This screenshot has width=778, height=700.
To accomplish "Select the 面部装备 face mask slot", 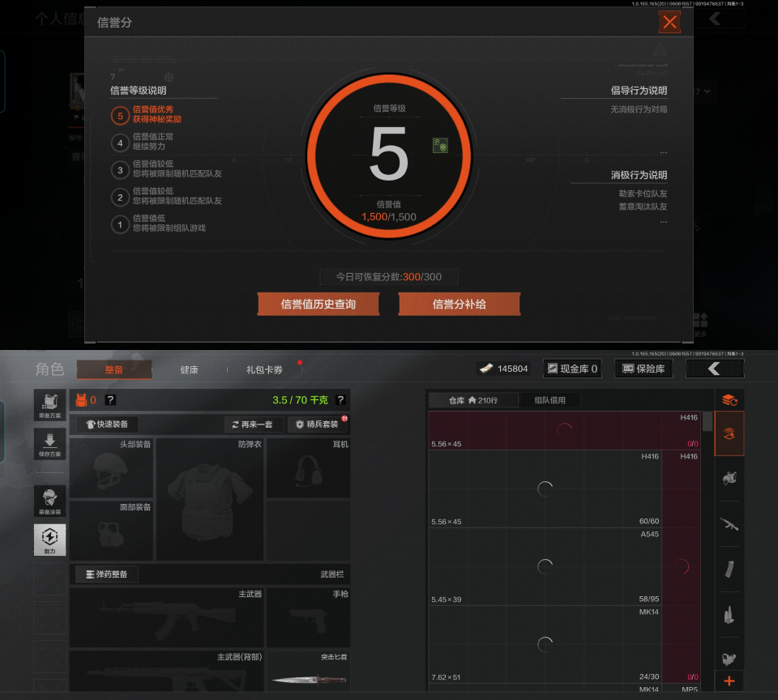I will pyautogui.click(x=111, y=531).
